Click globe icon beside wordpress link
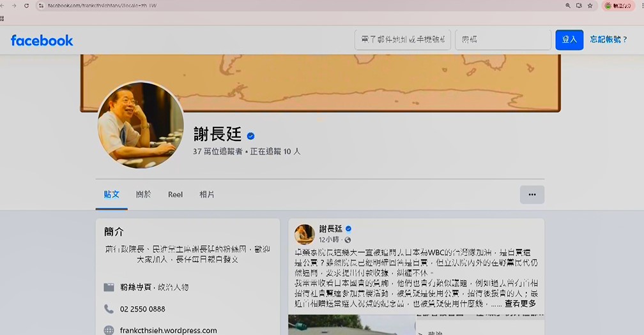Viewport: 644px width, 335px height. tap(109, 330)
